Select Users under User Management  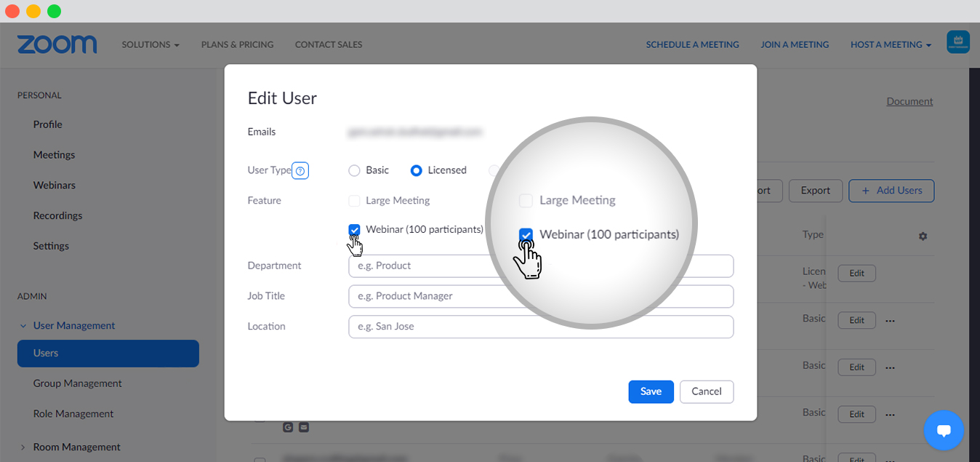click(x=108, y=353)
